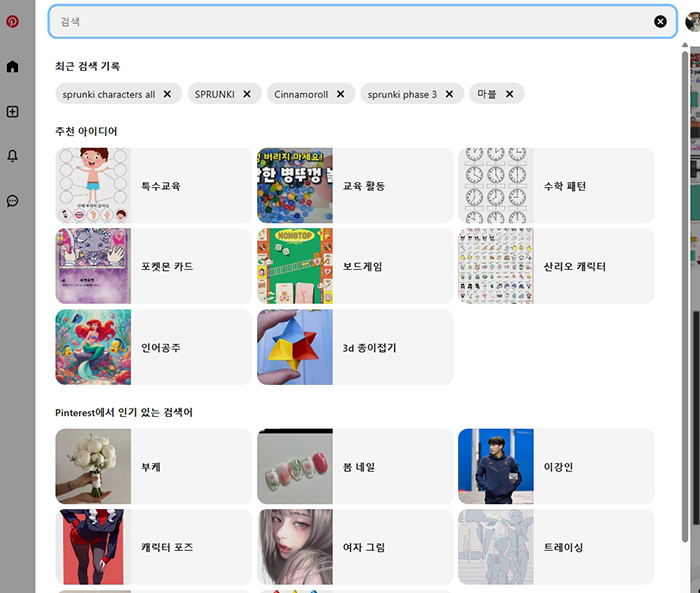Viewport: 700px width, 593px height.
Task: Open the 교육 활동 suggested idea
Action: point(355,185)
